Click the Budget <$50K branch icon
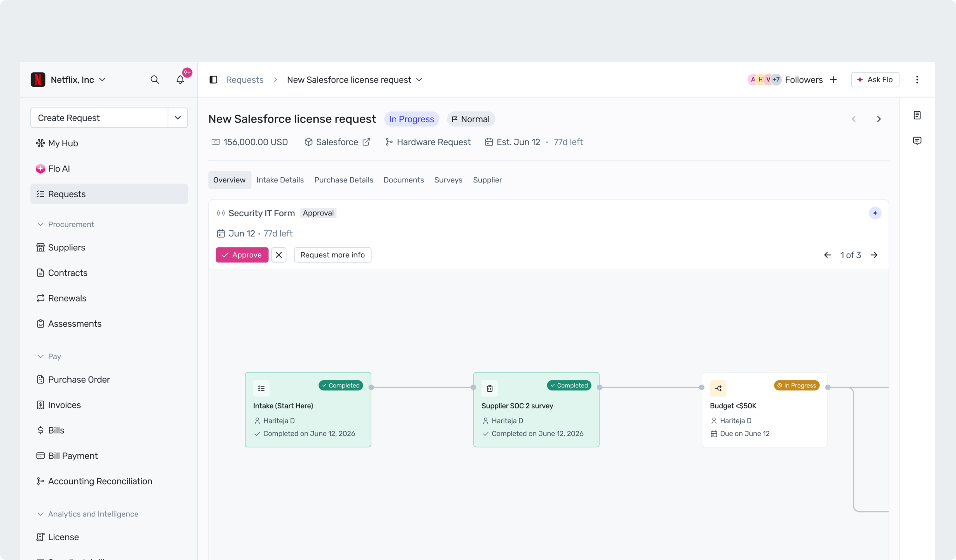 click(x=718, y=388)
